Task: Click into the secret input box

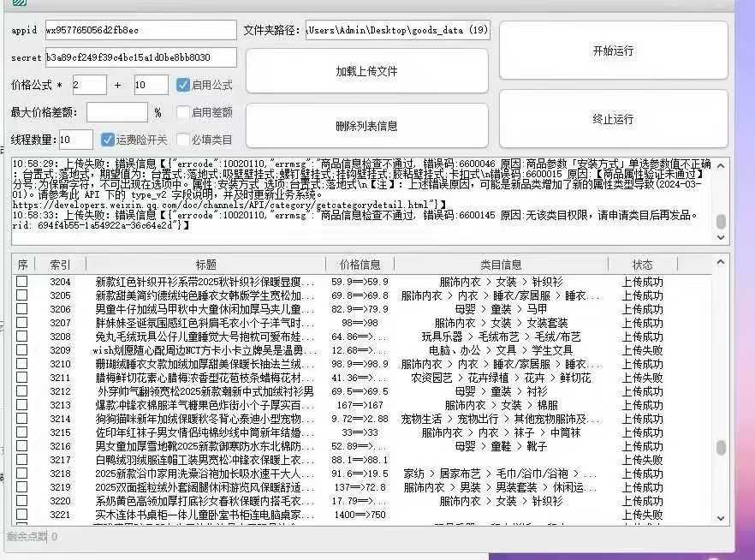Action: [x=140, y=57]
